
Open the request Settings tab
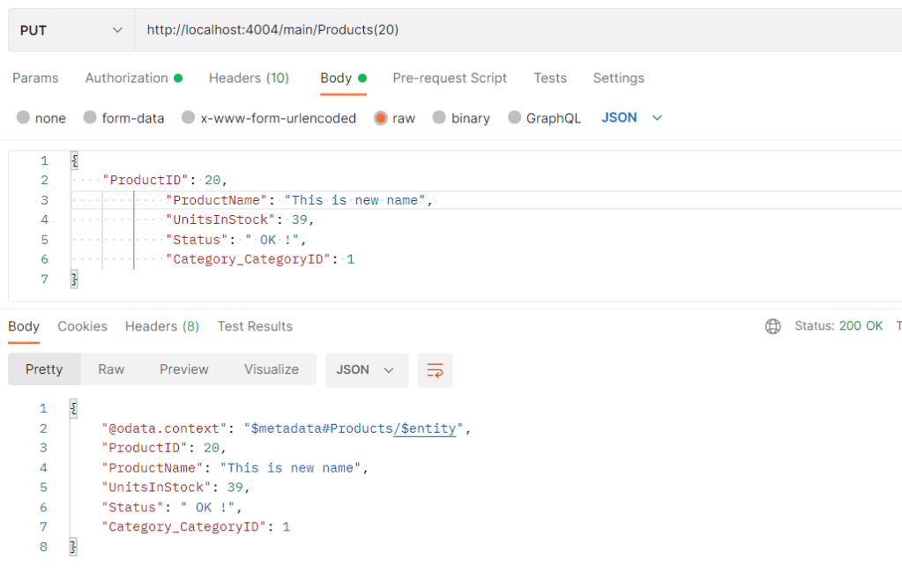tap(618, 78)
